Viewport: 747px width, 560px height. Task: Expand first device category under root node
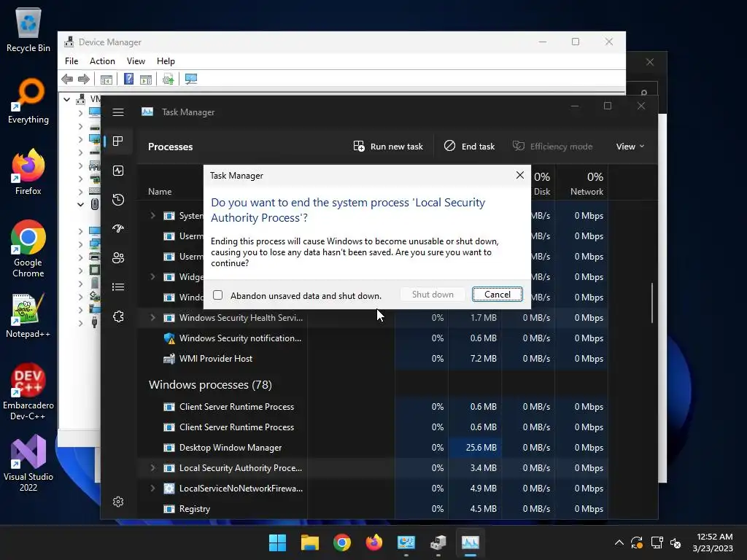[x=80, y=113]
